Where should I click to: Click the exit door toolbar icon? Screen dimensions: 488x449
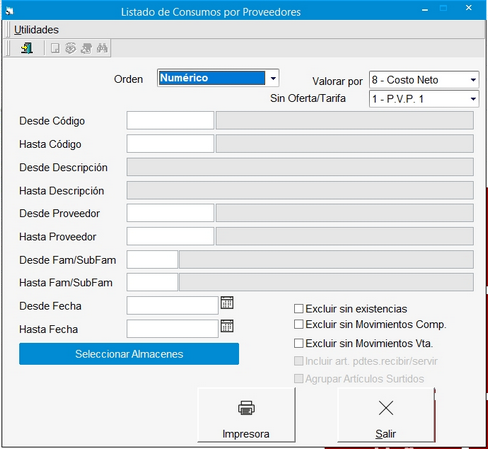click(x=27, y=48)
